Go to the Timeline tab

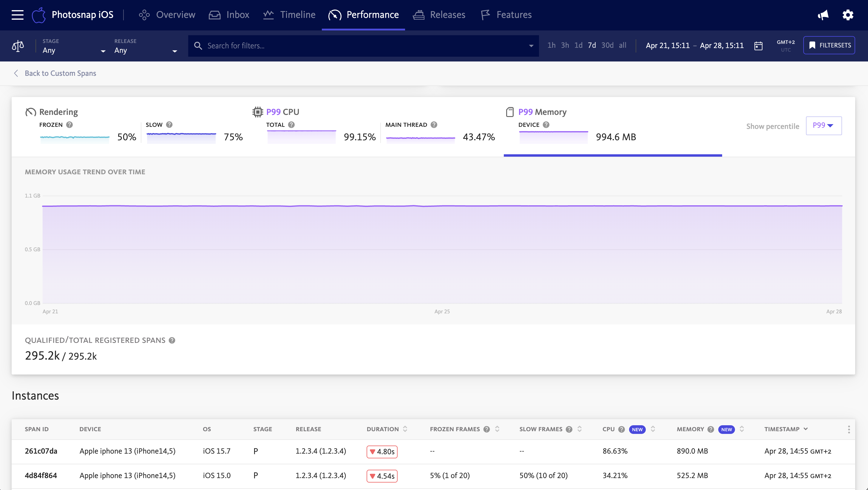(289, 15)
